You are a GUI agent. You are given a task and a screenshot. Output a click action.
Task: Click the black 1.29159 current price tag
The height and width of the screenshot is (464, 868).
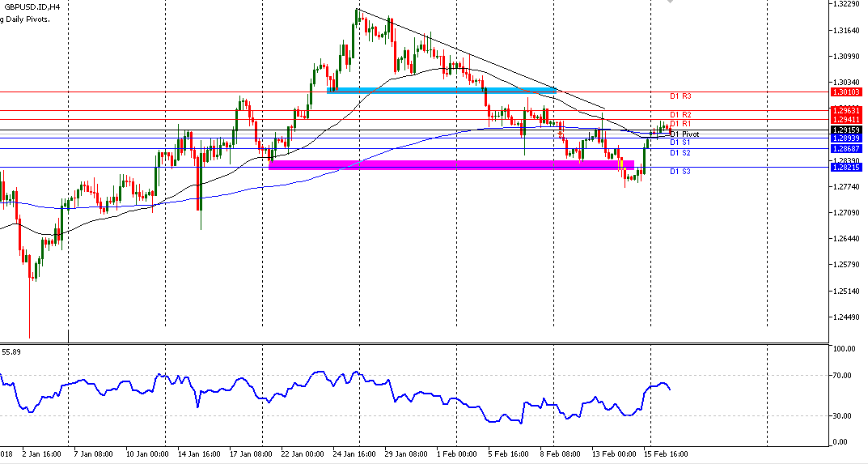pos(846,130)
